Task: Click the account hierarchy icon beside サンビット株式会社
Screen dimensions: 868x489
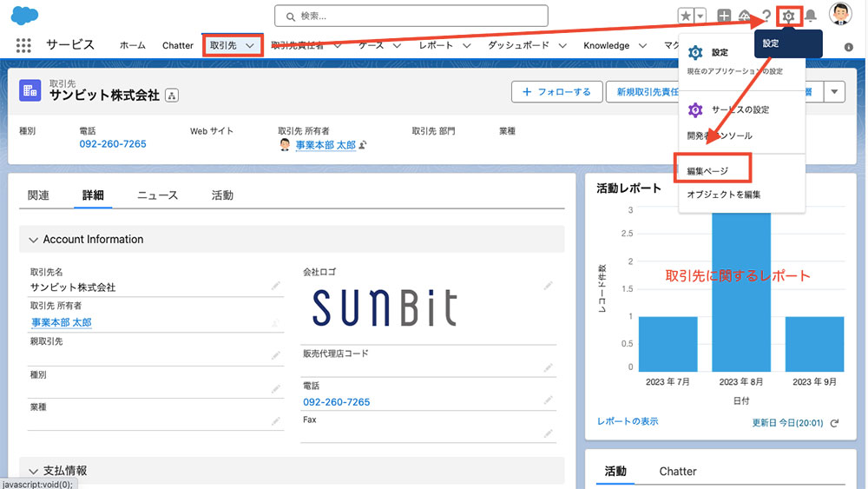Action: click(x=172, y=96)
